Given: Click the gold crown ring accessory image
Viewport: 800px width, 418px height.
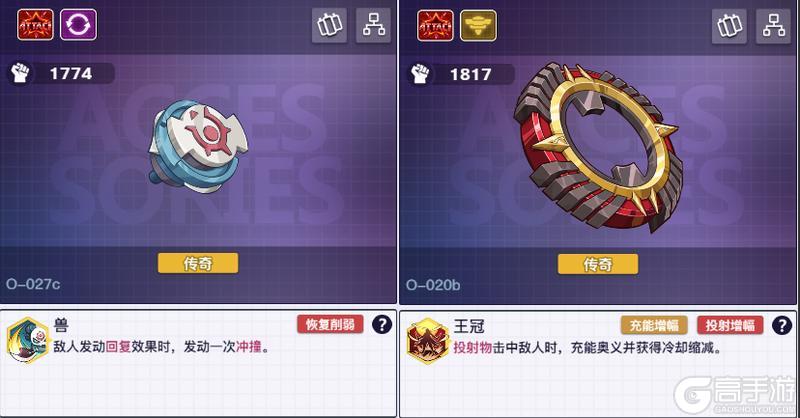Looking at the screenshot, I should [598, 145].
